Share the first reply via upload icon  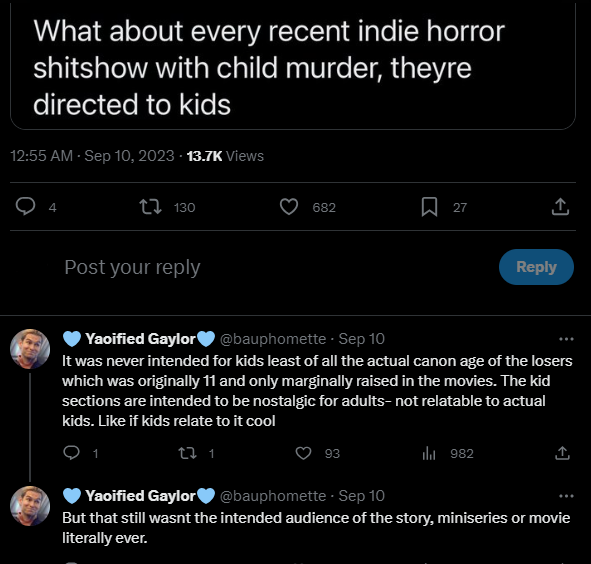[562, 453]
